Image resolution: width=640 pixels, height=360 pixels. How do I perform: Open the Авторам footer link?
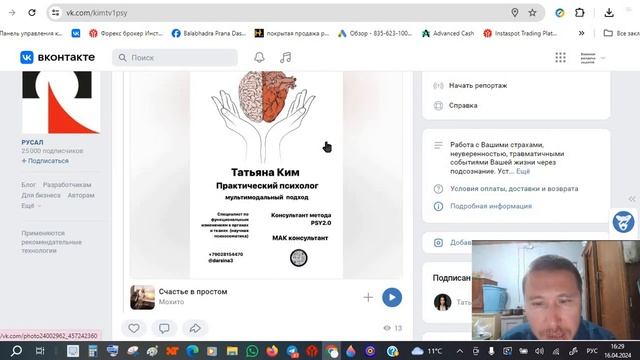click(81, 196)
